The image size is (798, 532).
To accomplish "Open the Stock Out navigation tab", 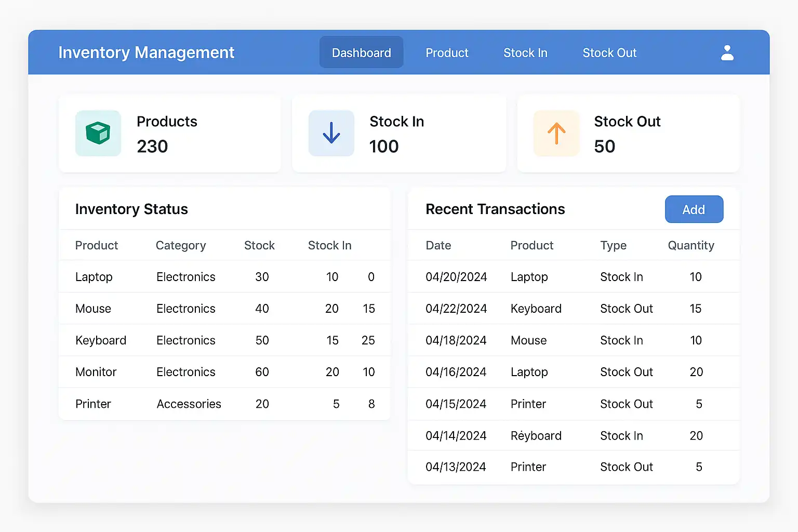I will 609,52.
